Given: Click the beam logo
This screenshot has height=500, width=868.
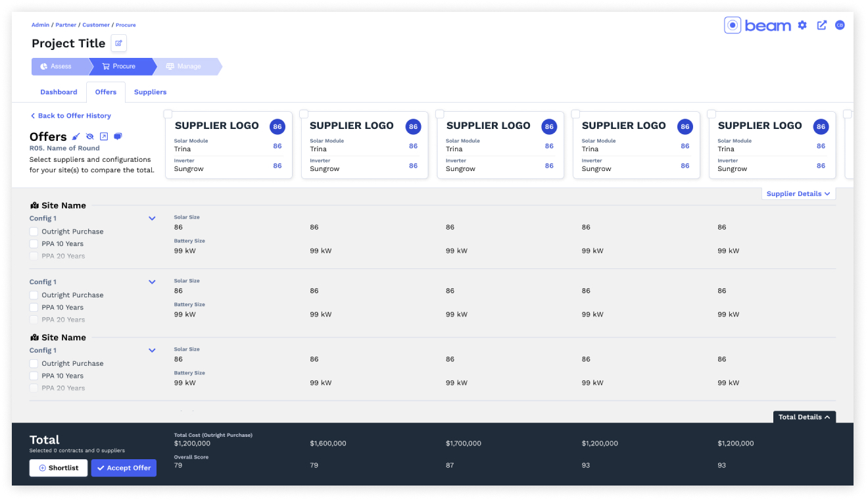Looking at the screenshot, I should point(758,25).
